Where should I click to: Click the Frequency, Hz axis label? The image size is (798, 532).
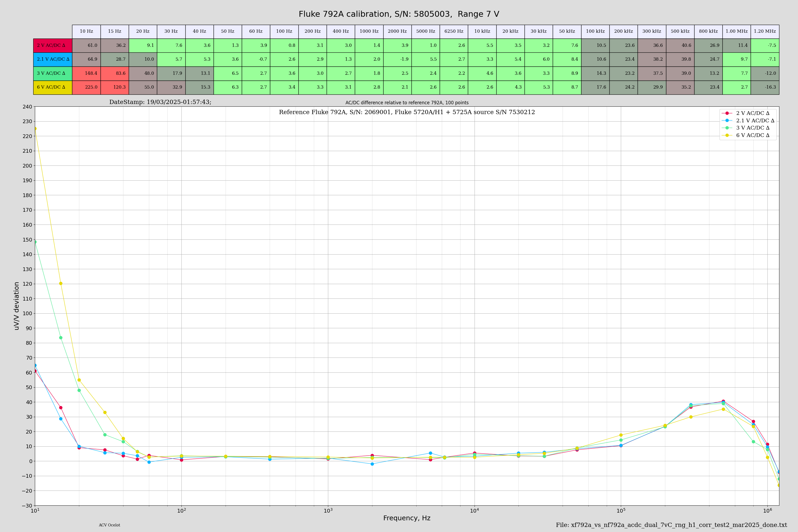point(407,518)
